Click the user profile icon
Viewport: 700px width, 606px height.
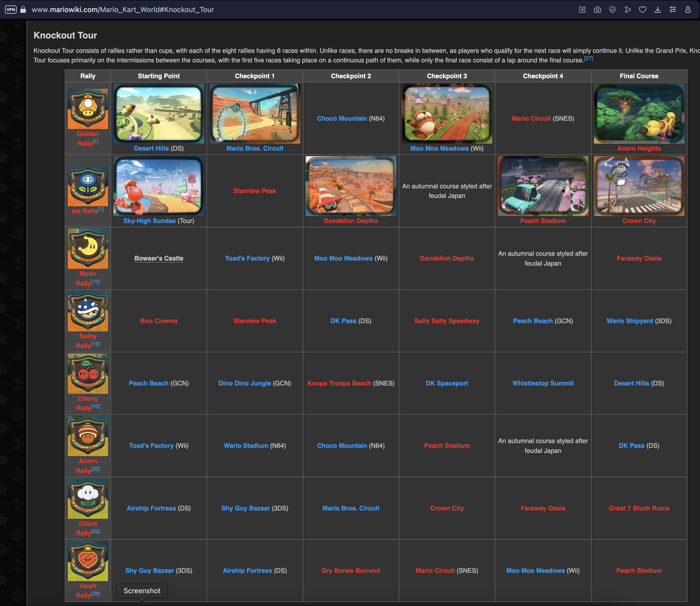coord(688,10)
